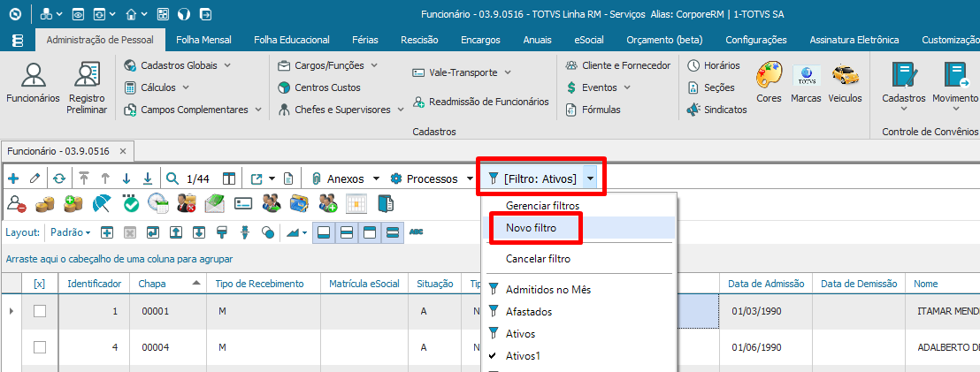
Task: Toggle the ABC text display button
Action: tap(417, 232)
